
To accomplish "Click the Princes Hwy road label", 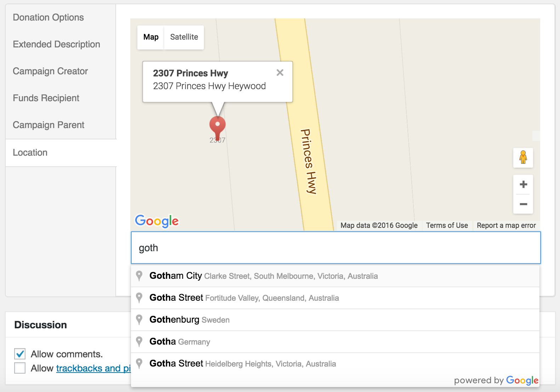I will tap(308, 161).
